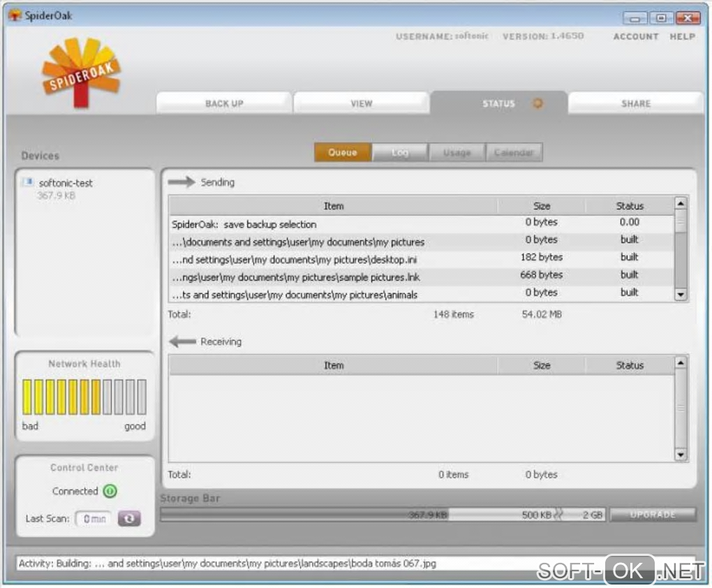Viewport: 712px width, 588px height.
Task: Open the BACK UP tab
Action: (x=224, y=103)
